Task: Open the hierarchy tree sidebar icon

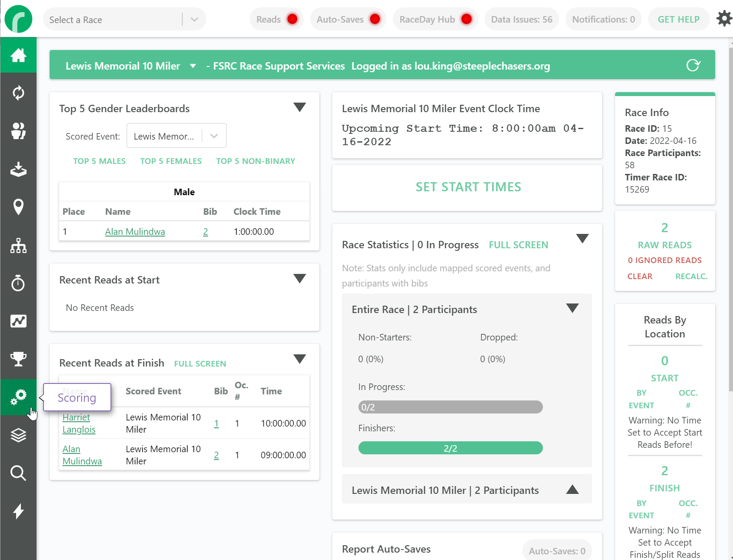Action: (x=18, y=246)
